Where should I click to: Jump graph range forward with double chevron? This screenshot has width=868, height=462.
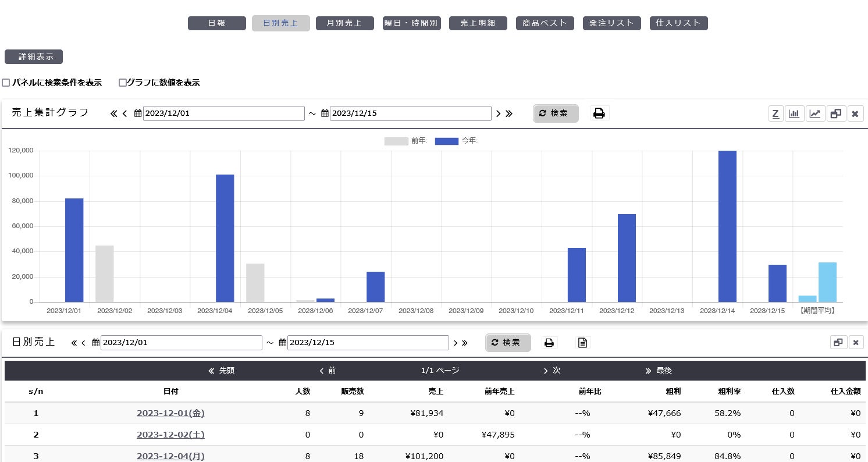(x=509, y=113)
